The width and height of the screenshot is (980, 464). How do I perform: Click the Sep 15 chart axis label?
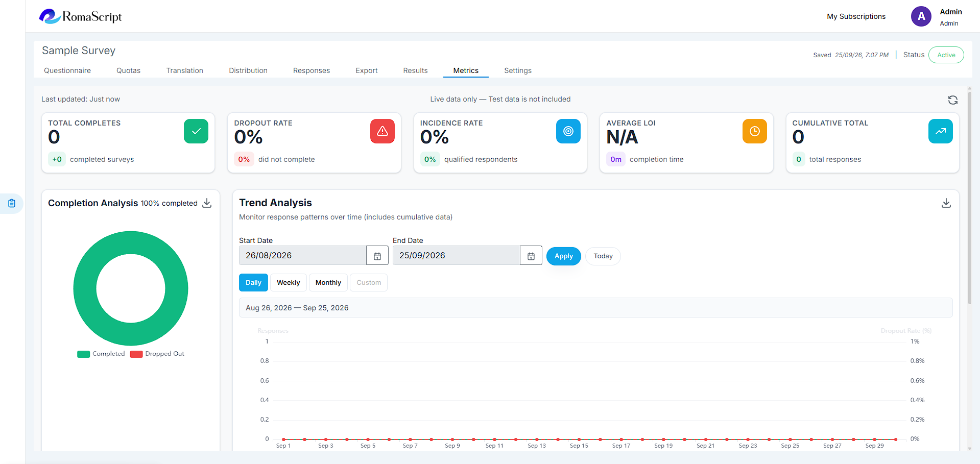(579, 446)
